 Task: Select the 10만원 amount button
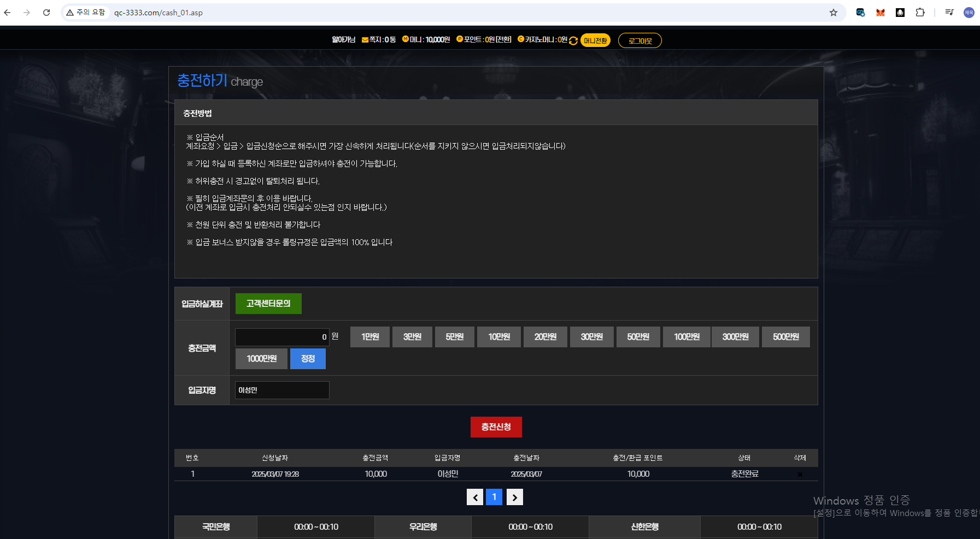coord(499,337)
